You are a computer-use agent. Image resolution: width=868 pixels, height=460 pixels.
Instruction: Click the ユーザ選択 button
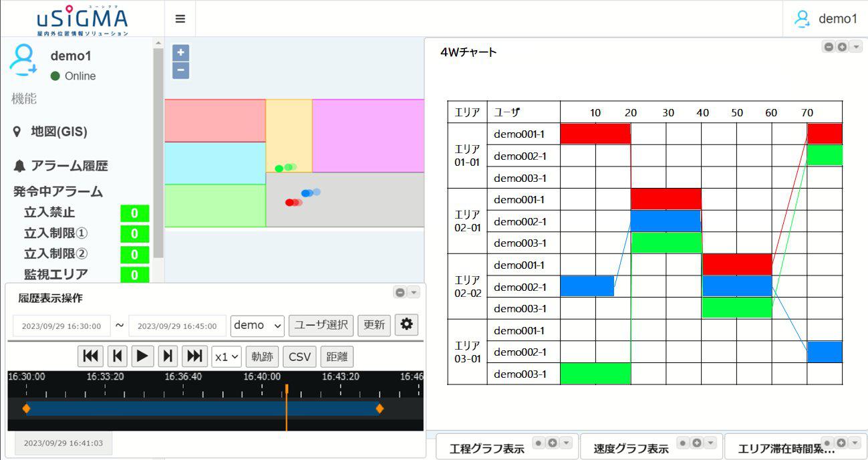point(321,326)
